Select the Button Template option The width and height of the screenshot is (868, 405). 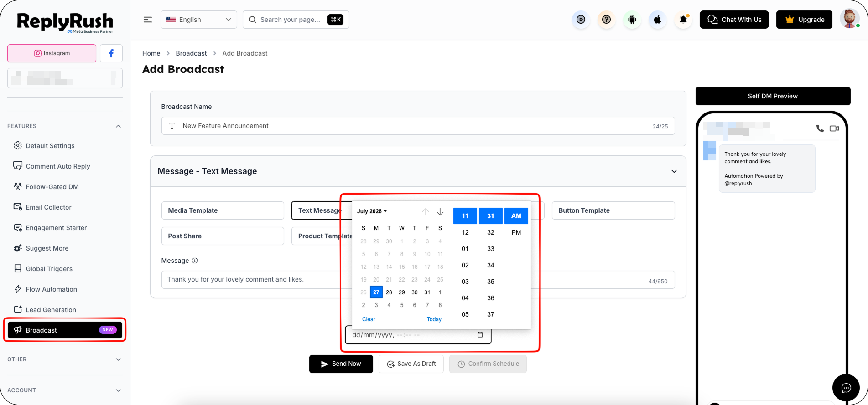tap(613, 210)
